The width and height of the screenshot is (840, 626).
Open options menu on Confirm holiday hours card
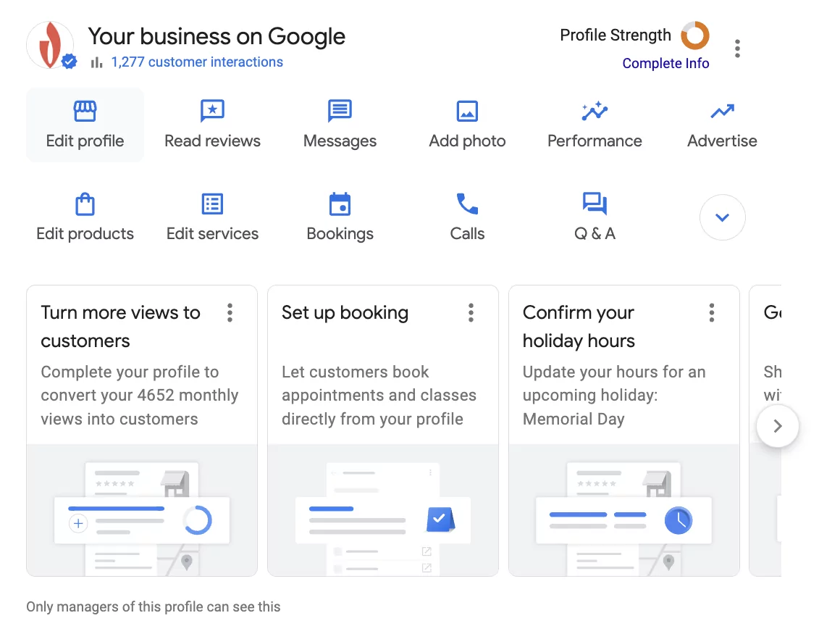click(711, 312)
